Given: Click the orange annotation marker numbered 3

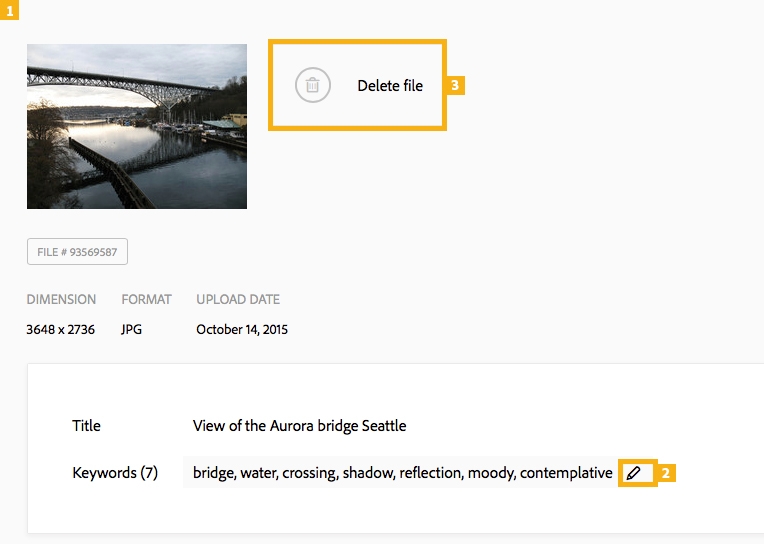Looking at the screenshot, I should (455, 86).
